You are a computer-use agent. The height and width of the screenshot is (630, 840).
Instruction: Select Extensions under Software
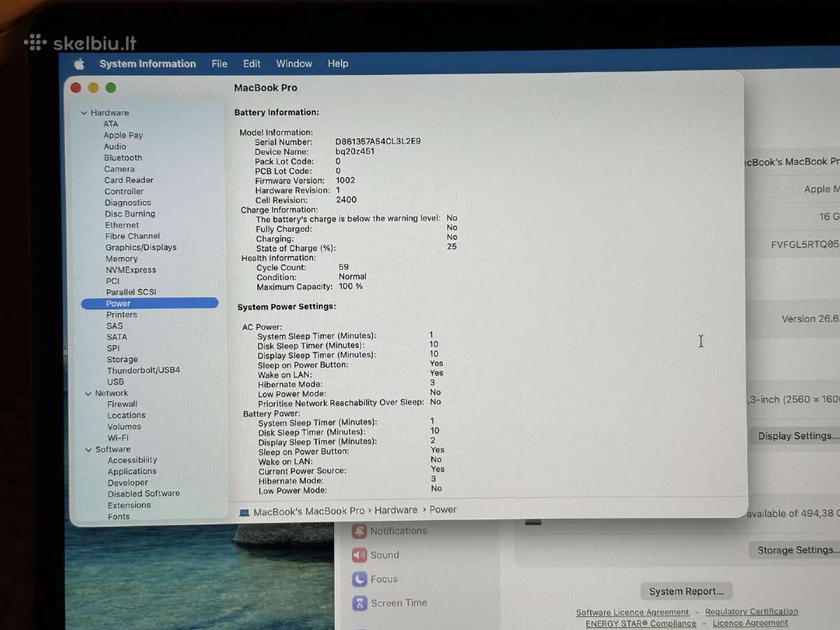pyautogui.click(x=129, y=505)
